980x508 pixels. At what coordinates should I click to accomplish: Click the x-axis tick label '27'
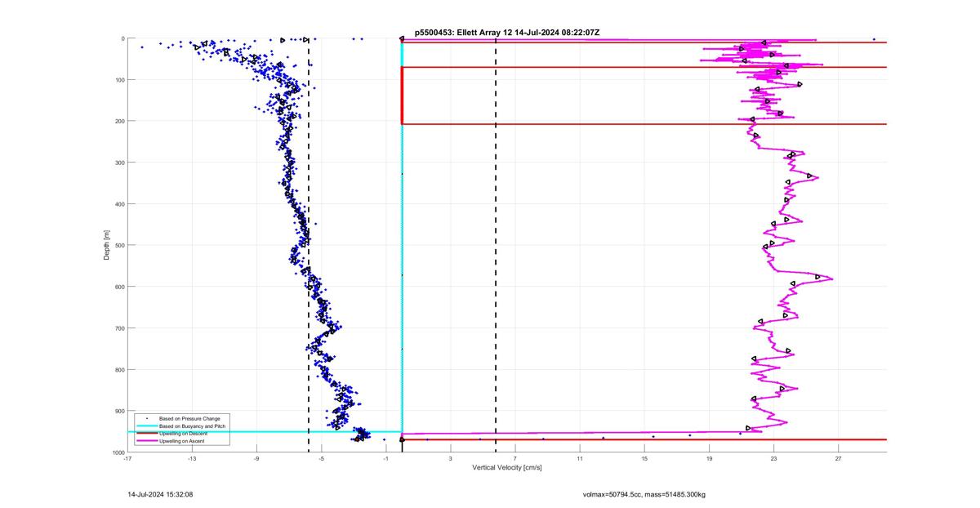[x=838, y=458]
